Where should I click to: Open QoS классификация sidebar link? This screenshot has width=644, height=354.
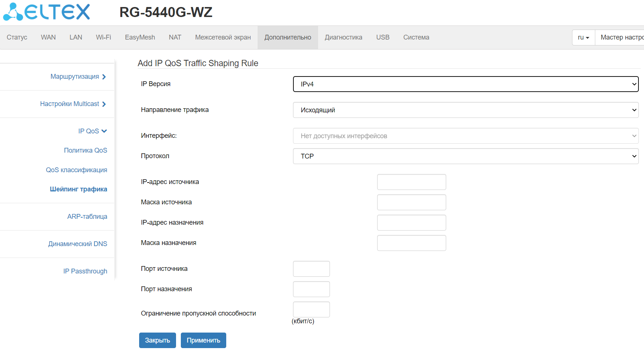pyautogui.click(x=76, y=170)
